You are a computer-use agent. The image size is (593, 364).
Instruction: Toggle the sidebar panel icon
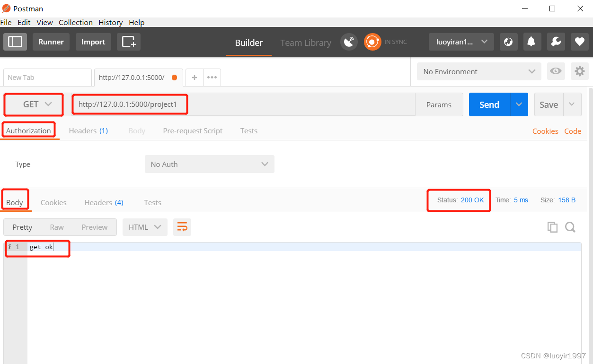(15, 42)
